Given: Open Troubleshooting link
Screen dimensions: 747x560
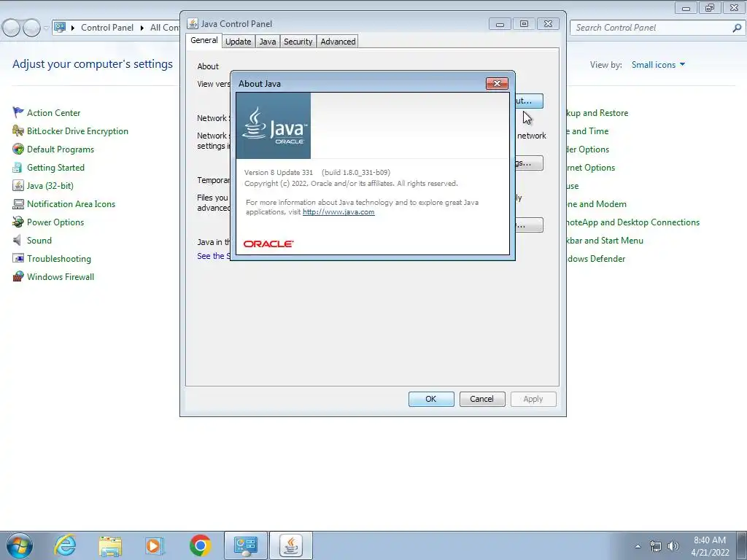Looking at the screenshot, I should [59, 259].
